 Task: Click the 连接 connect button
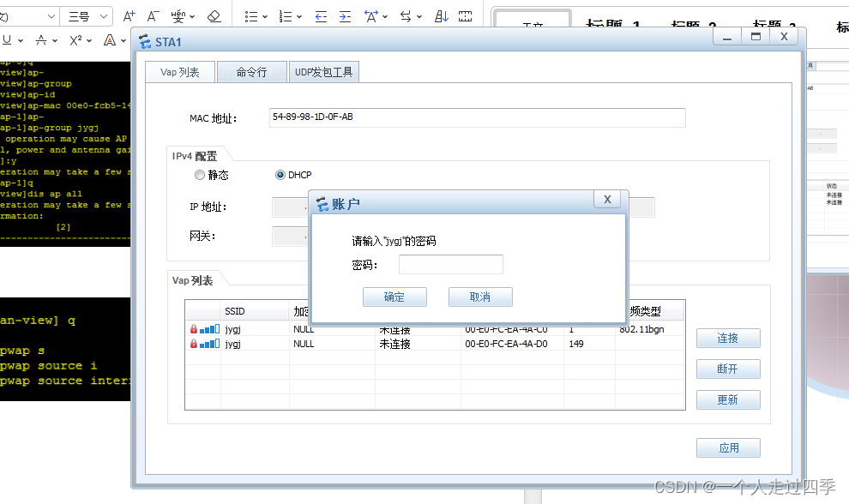728,339
